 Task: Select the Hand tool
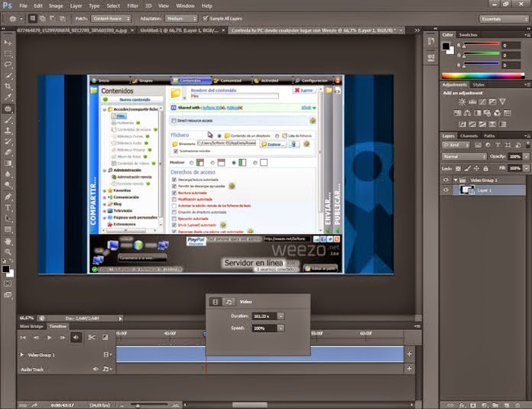tap(8, 241)
